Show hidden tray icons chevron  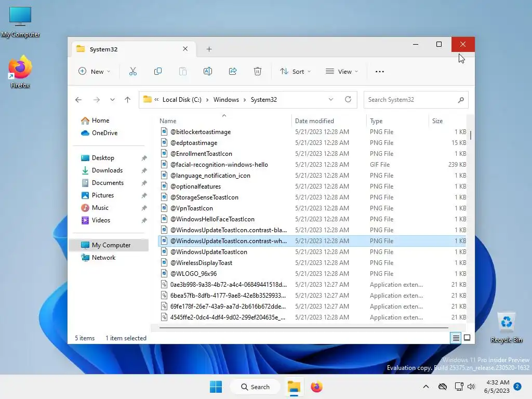(426, 387)
